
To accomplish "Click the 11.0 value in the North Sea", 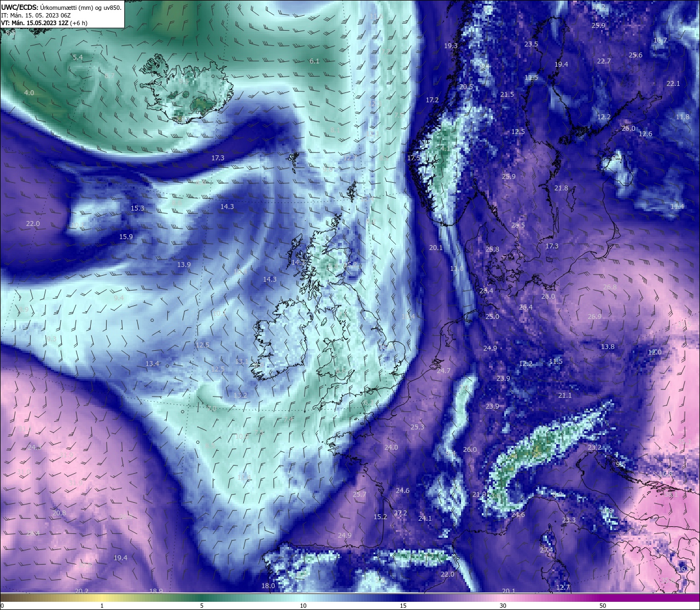I will [457, 269].
